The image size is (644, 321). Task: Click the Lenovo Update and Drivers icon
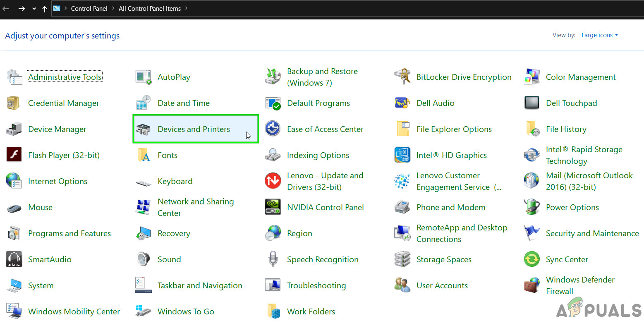click(x=273, y=181)
